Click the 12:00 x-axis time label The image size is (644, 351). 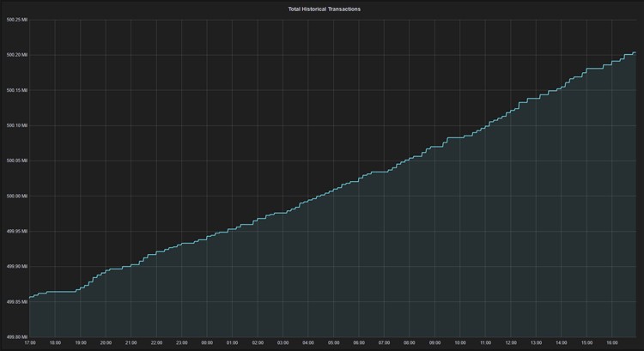[511, 342]
